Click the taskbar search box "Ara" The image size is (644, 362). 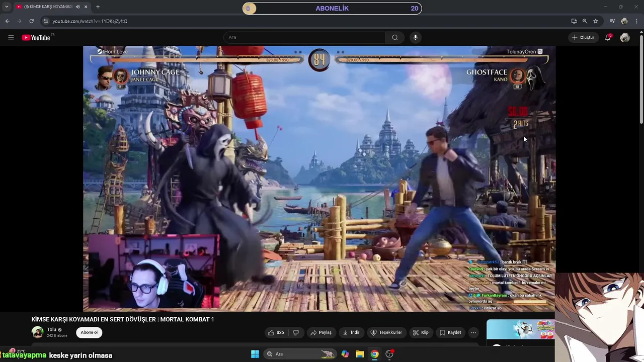300,354
